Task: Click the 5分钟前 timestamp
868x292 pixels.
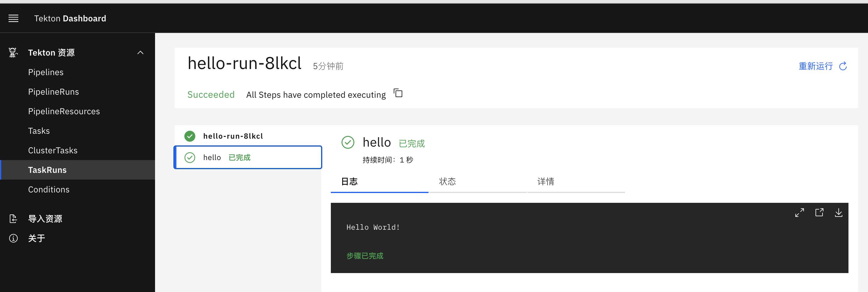Action: (x=328, y=66)
